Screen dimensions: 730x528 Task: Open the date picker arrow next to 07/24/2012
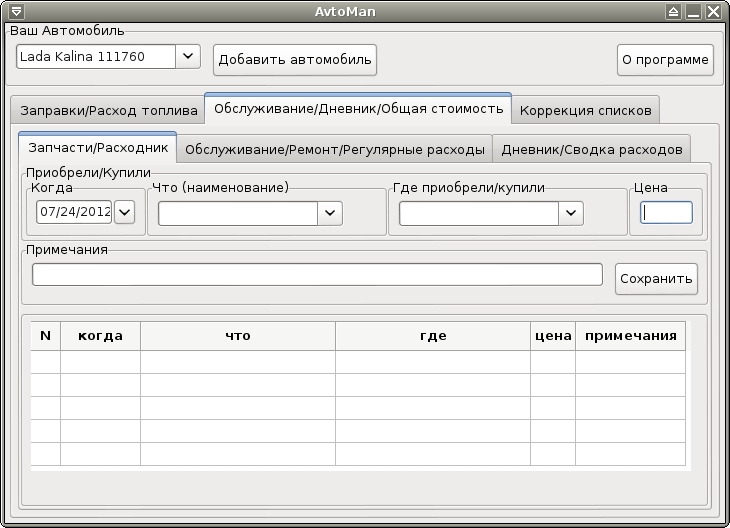[x=124, y=212]
